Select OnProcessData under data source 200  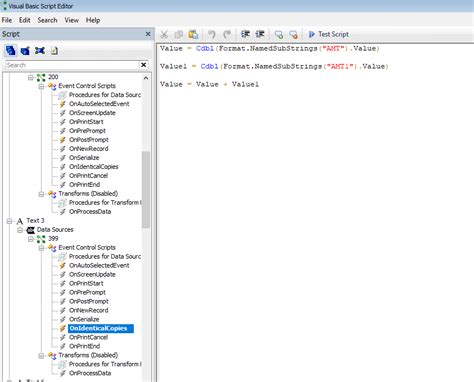[x=90, y=211]
